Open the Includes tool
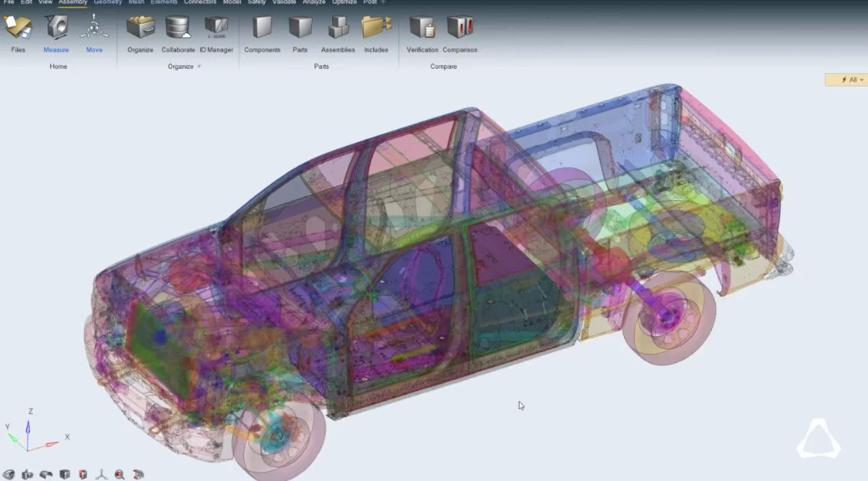Screen dimensions: 868x481 click(x=376, y=31)
